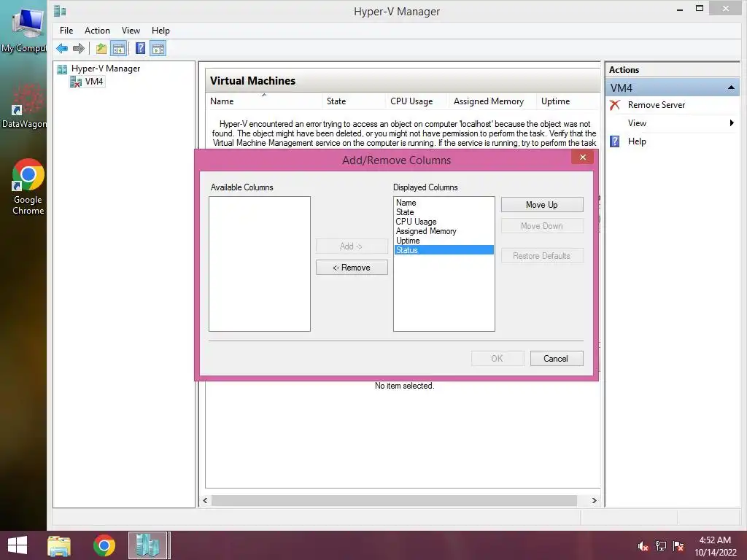Open the Windows Start button
747x560 pixels.
click(18, 545)
